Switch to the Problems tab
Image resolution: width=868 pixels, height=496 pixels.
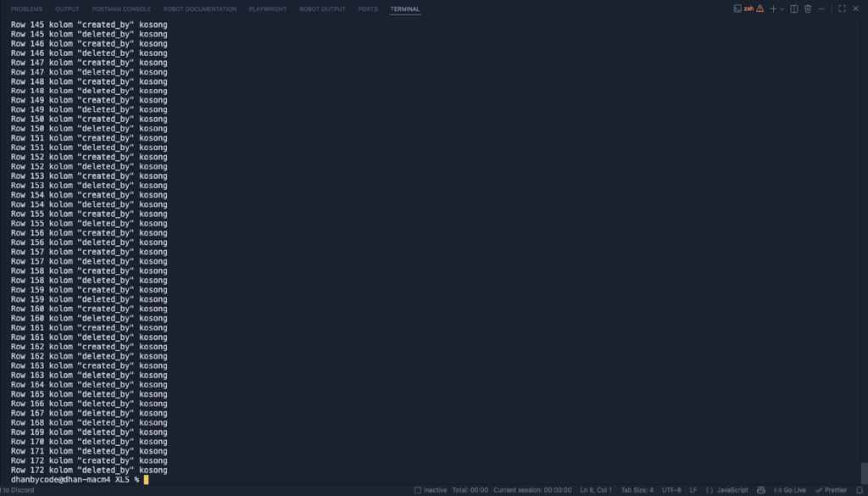[26, 9]
